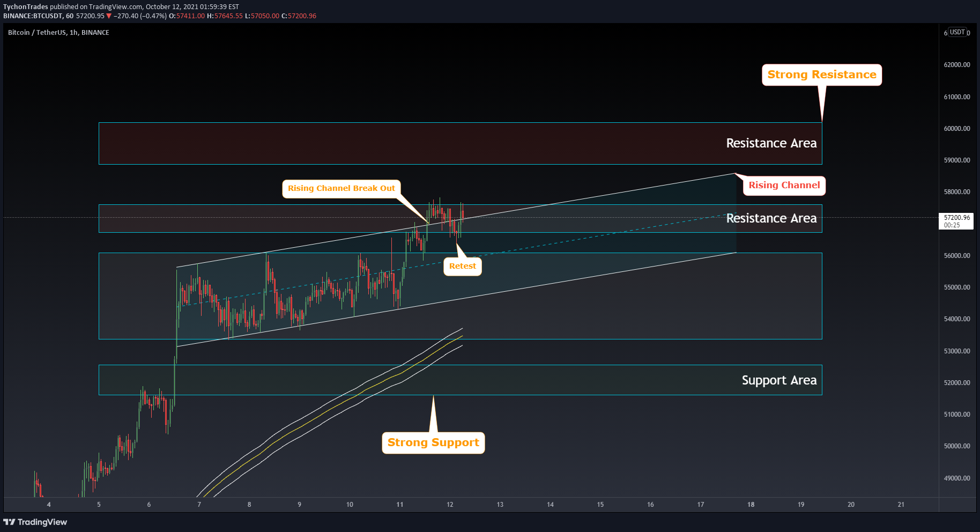Select the Strong Resistance callout label

(x=822, y=75)
